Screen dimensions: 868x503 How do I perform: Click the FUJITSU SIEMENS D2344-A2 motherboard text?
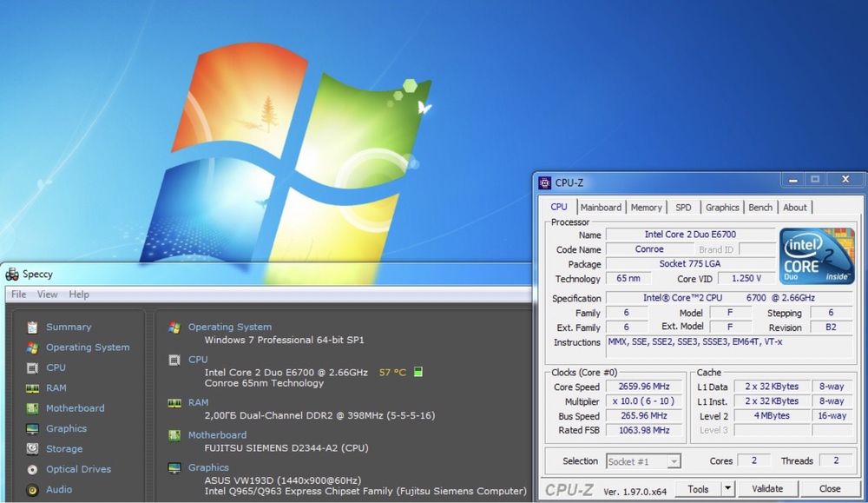tap(286, 448)
